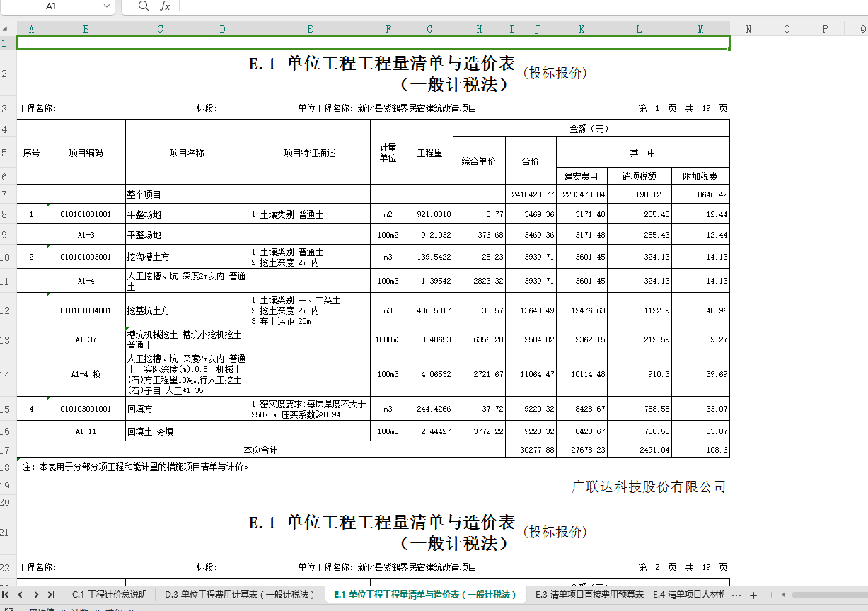Image resolution: width=868 pixels, height=611 pixels.
Task: Select the 整个项目 row label cell
Action: point(187,194)
